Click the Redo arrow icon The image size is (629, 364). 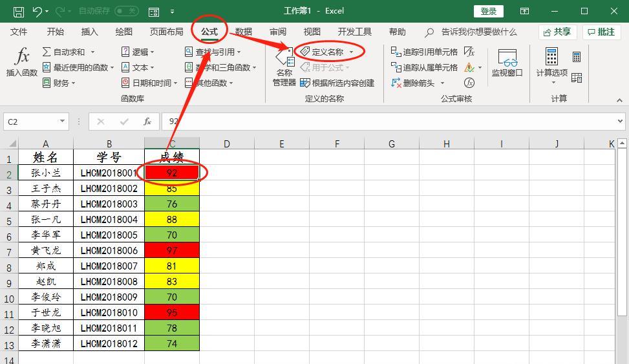pyautogui.click(x=60, y=12)
